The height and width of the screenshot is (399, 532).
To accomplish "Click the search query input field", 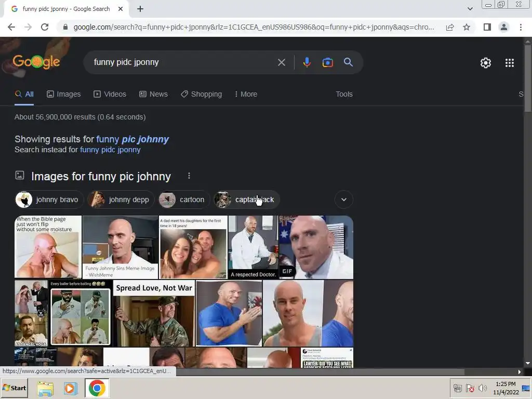I will coord(183,62).
